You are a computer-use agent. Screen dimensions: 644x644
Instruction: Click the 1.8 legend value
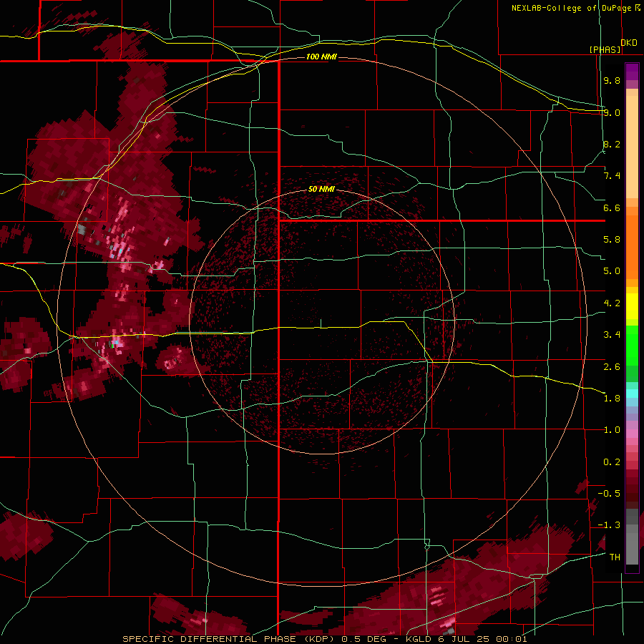[x=612, y=399]
